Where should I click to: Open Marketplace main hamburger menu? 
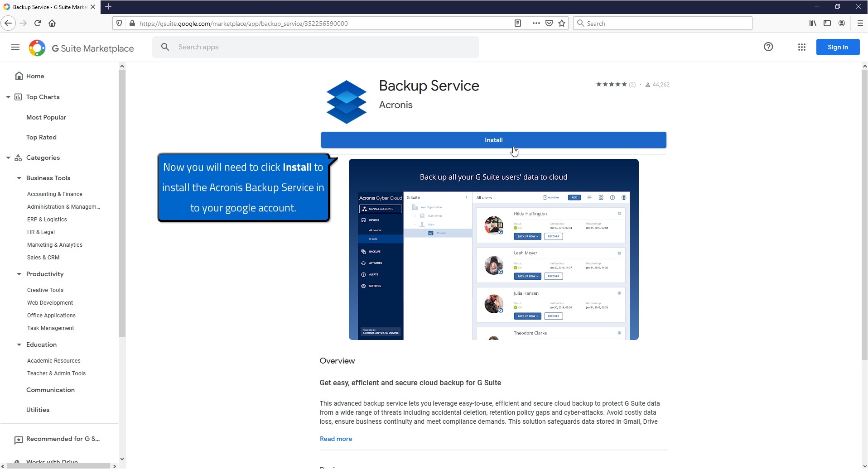[15, 47]
